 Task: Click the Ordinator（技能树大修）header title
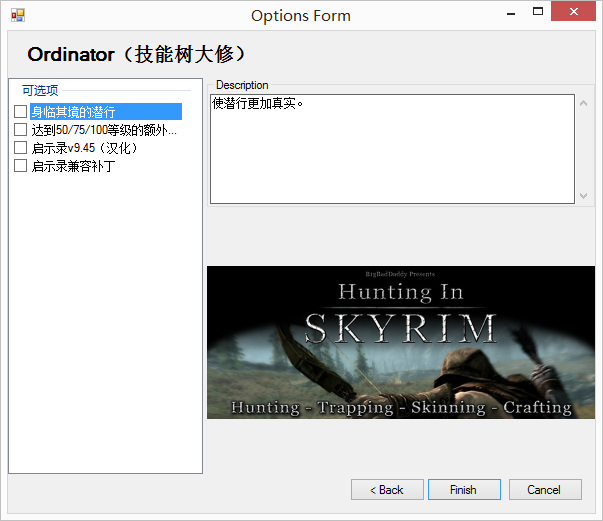[x=137, y=55]
